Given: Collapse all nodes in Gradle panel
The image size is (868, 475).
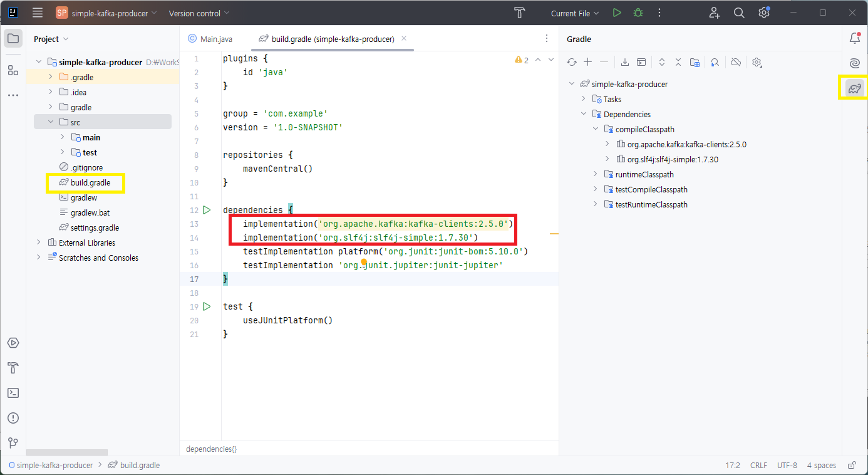Looking at the screenshot, I should click(678, 62).
